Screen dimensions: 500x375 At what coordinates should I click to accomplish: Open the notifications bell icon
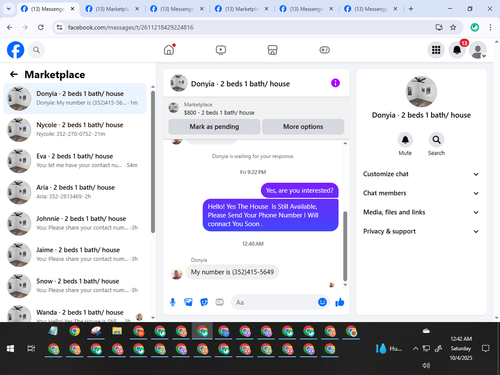tap(457, 50)
